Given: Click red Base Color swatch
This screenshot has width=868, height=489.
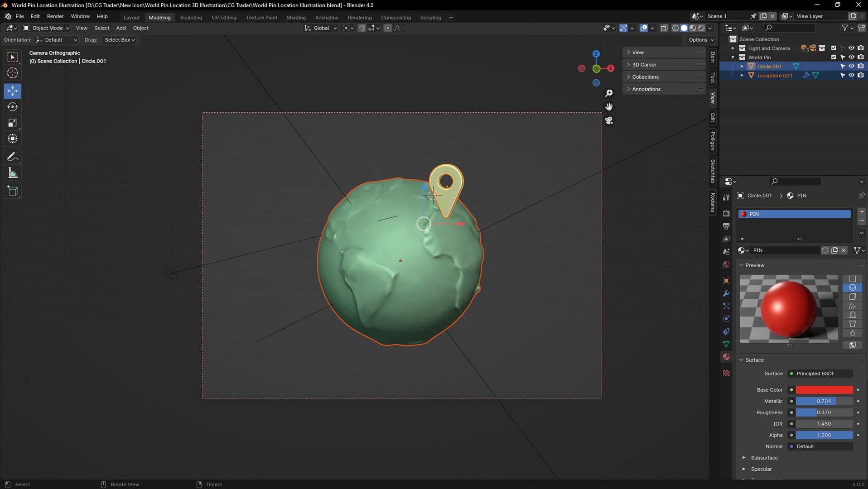Looking at the screenshot, I should [824, 390].
